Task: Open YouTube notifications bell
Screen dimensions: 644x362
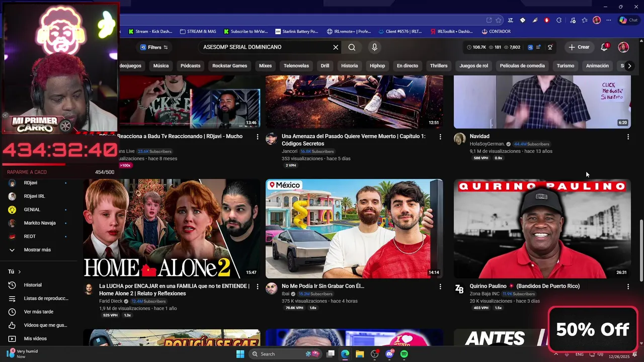Action: (604, 47)
